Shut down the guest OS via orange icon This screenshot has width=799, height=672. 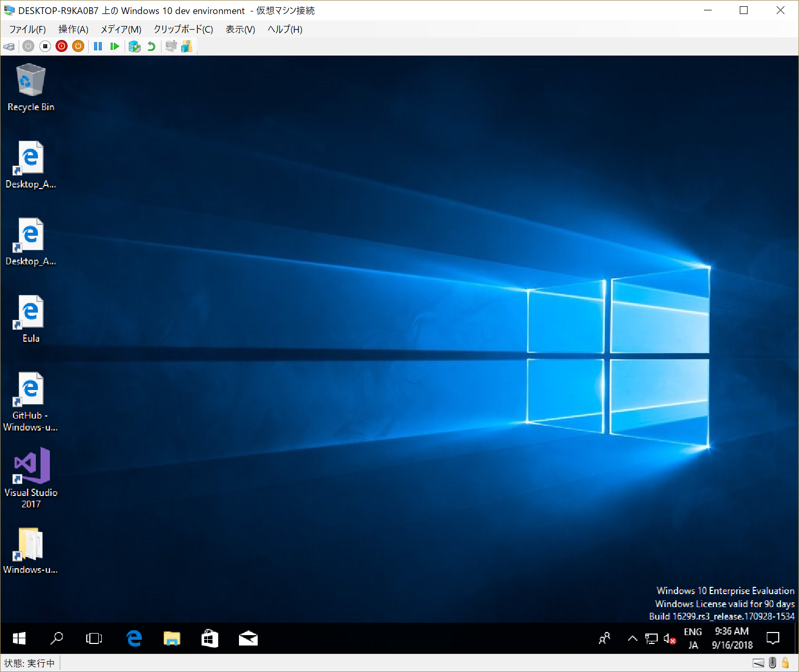coord(78,46)
